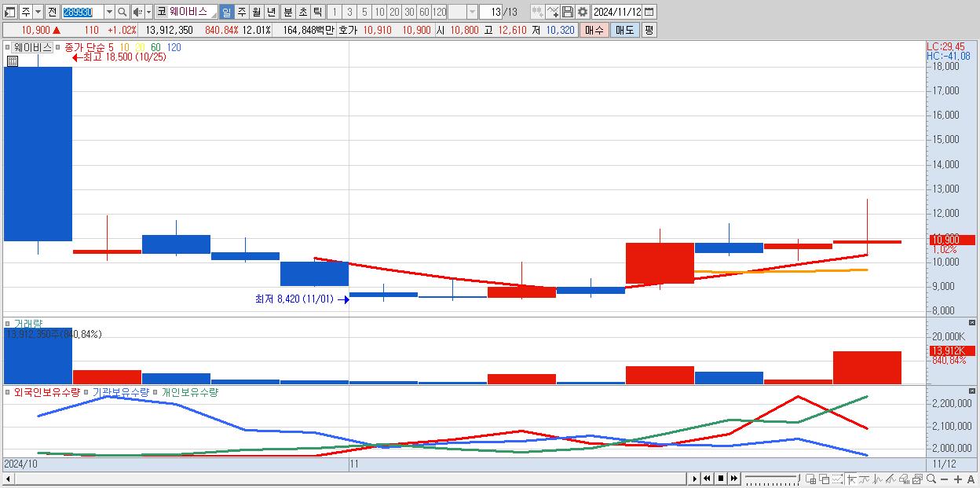This screenshot has width=980, height=488.
Task: Select monthly chart period 월
Action: 256,12
